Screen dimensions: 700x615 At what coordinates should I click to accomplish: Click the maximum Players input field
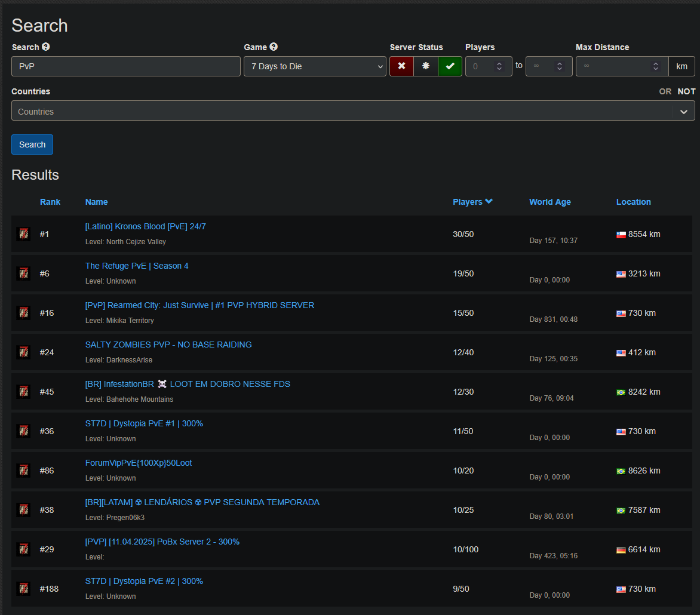pyautogui.click(x=549, y=66)
